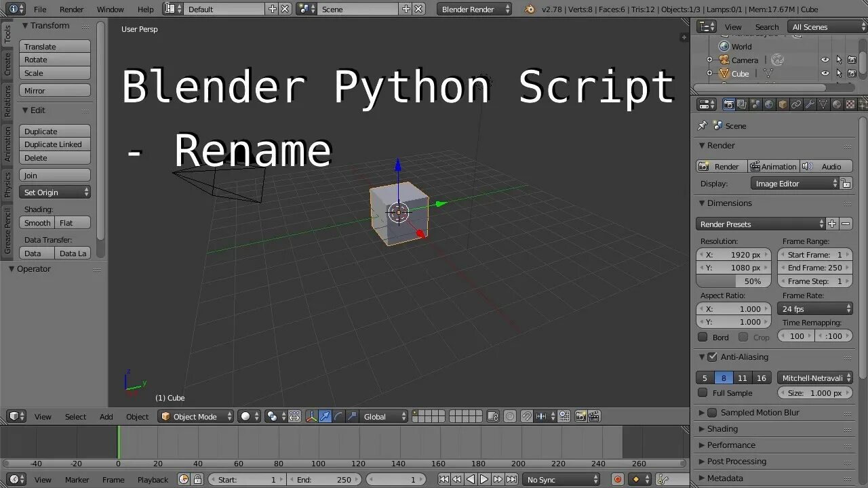
Task: Click the Animation render button
Action: tap(773, 166)
